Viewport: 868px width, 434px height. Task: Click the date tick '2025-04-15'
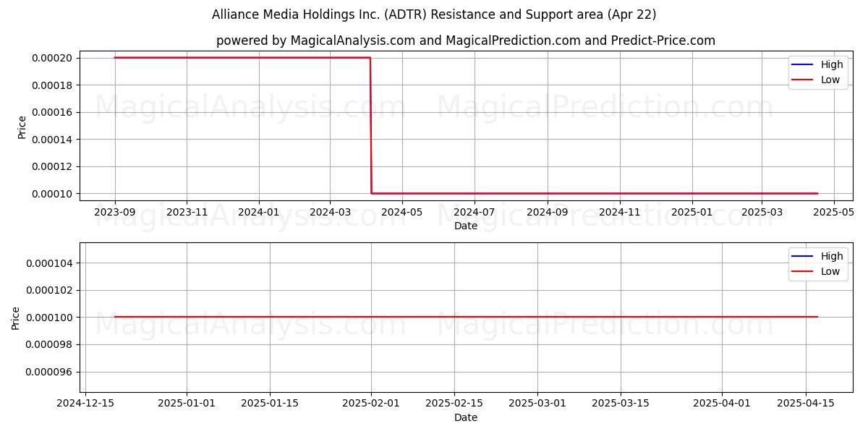805,404
